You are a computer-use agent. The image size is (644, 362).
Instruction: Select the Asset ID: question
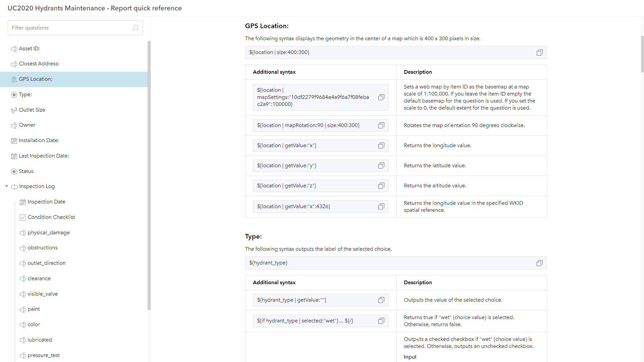(74, 49)
